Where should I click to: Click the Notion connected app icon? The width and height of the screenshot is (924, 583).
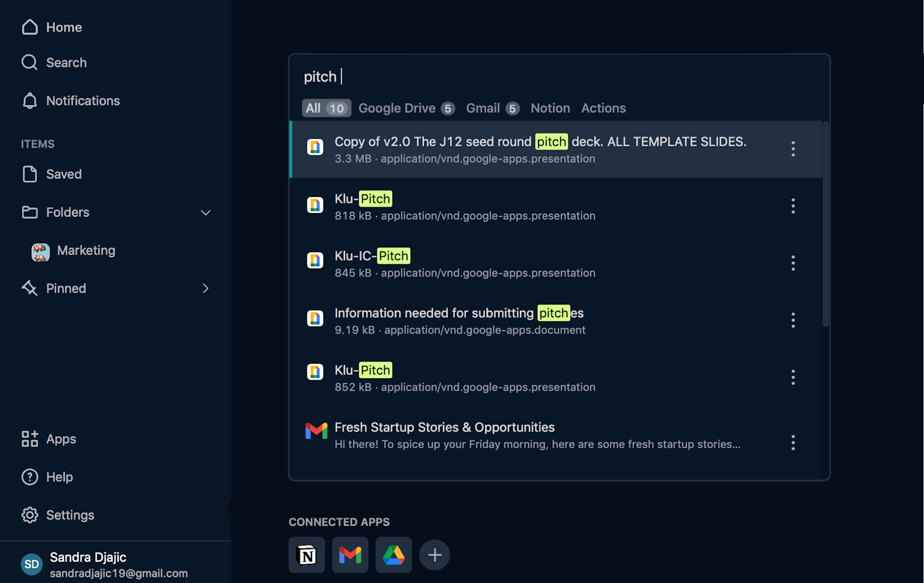[x=306, y=555]
